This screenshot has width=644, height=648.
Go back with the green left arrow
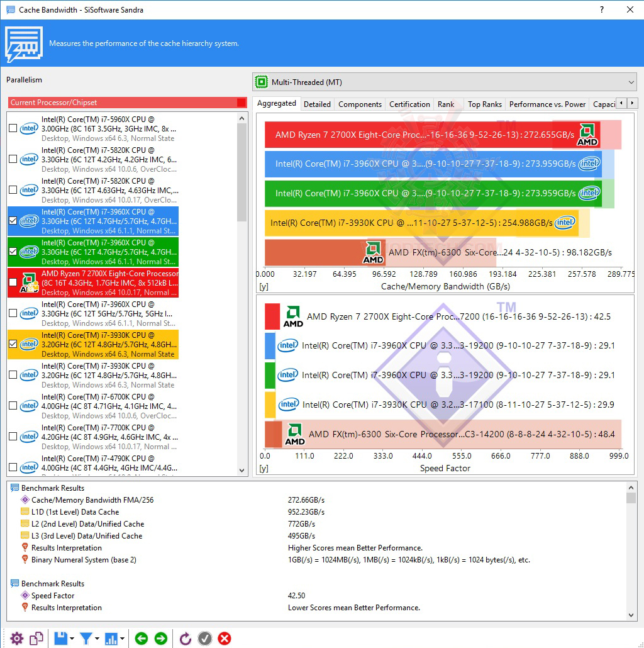[142, 639]
